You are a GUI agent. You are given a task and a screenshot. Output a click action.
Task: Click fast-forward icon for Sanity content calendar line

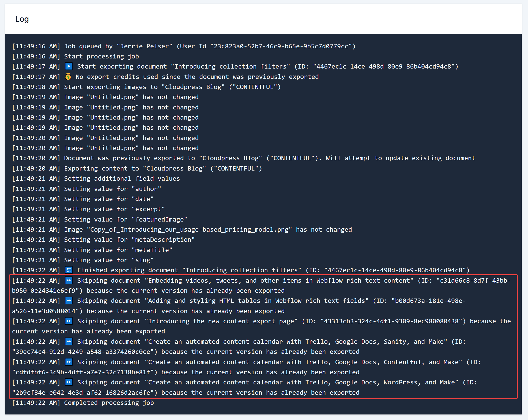[69, 342]
